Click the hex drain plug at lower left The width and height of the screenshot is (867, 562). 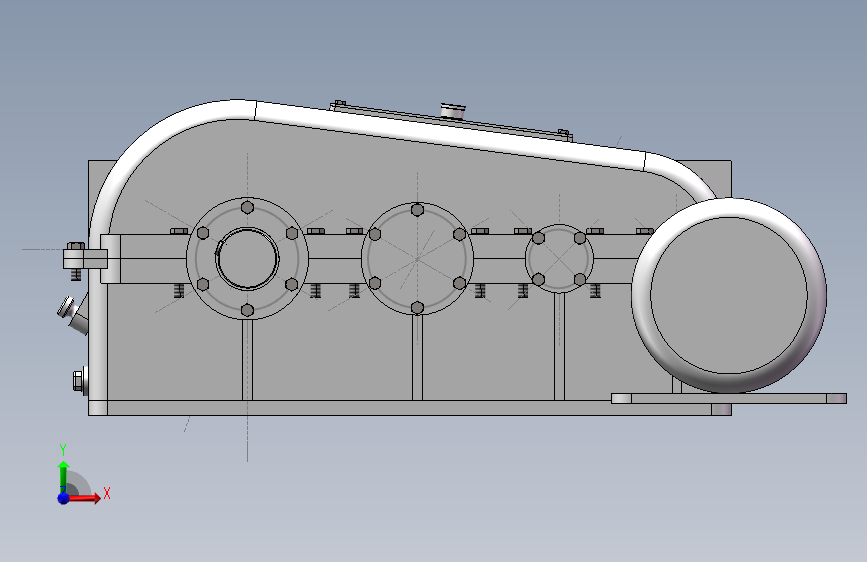coord(80,381)
